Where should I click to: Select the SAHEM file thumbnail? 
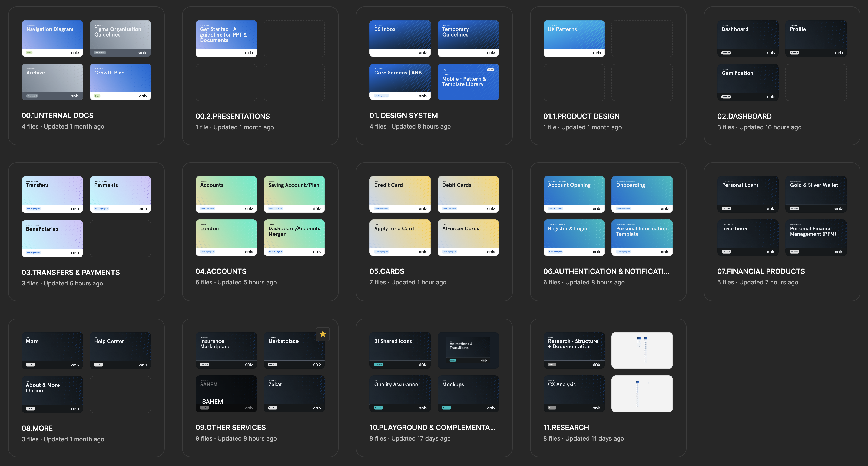[226, 393]
